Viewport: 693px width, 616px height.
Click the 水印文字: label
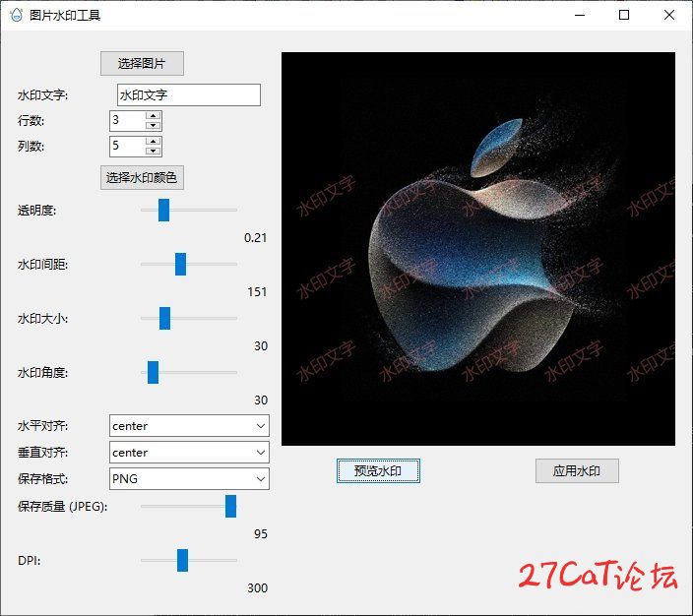(43, 95)
